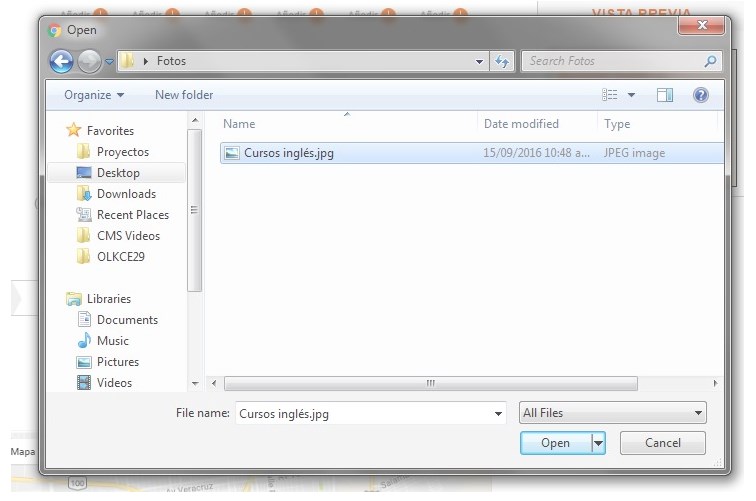Select Desktop in Favorites list
This screenshot has width=756, height=501.
(118, 173)
